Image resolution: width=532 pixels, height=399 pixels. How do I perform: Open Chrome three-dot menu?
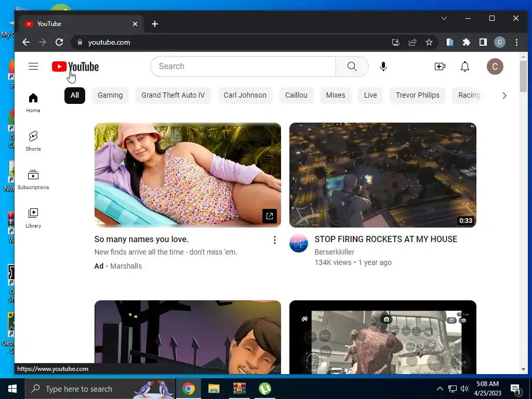(516, 42)
